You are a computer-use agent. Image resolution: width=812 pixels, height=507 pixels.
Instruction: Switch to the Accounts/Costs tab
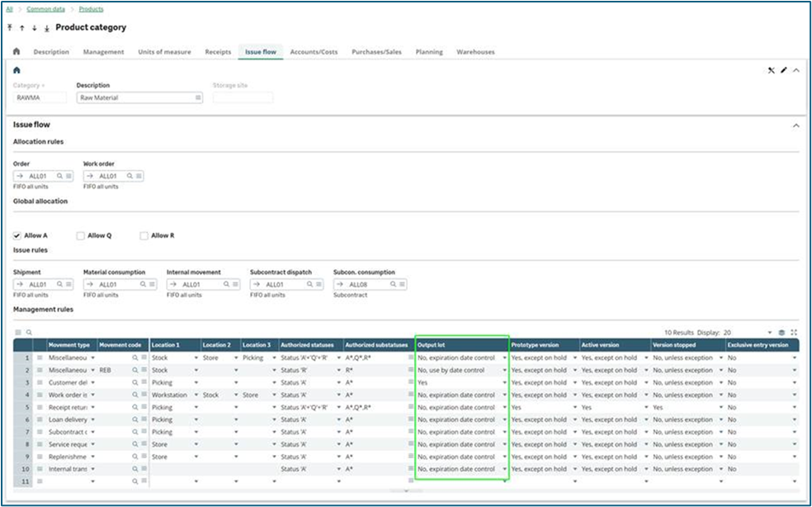pos(314,52)
